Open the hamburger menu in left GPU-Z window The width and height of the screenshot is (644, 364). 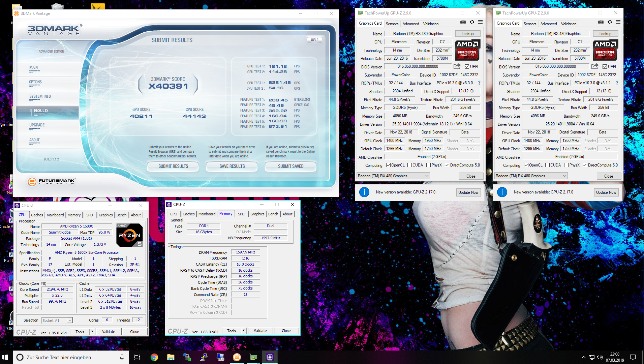tap(480, 22)
